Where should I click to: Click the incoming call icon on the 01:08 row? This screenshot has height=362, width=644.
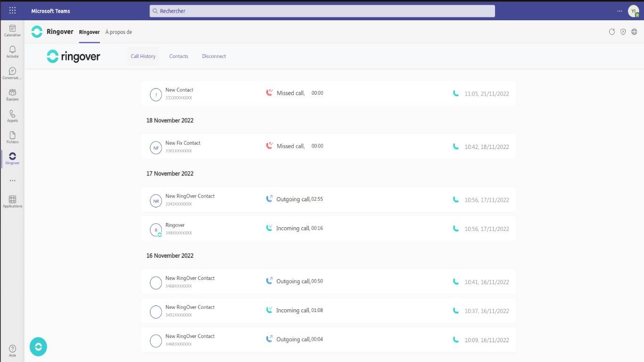pos(269,310)
